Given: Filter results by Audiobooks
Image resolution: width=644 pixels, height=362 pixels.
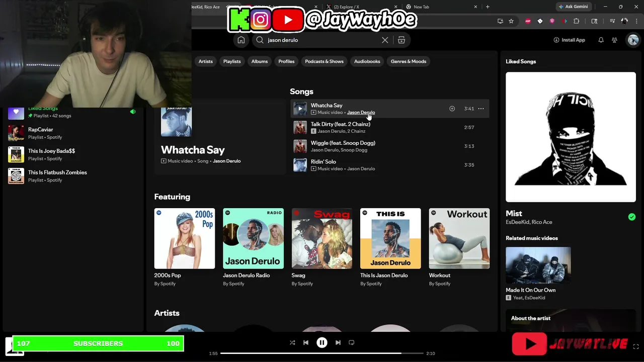Looking at the screenshot, I should (x=367, y=61).
